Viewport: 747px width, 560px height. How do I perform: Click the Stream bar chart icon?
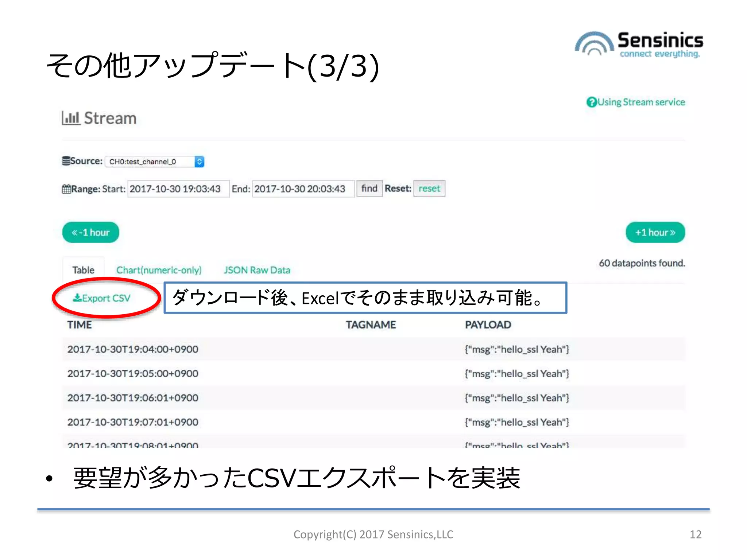(x=71, y=118)
